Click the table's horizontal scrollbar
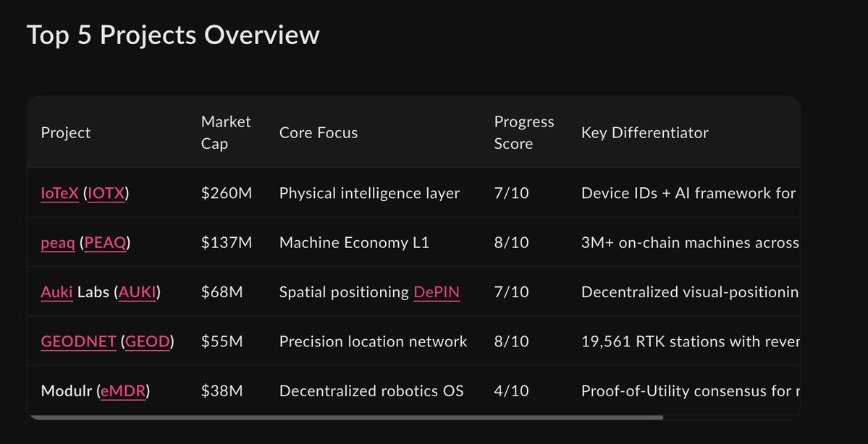This screenshot has height=444, width=868. [x=346, y=417]
